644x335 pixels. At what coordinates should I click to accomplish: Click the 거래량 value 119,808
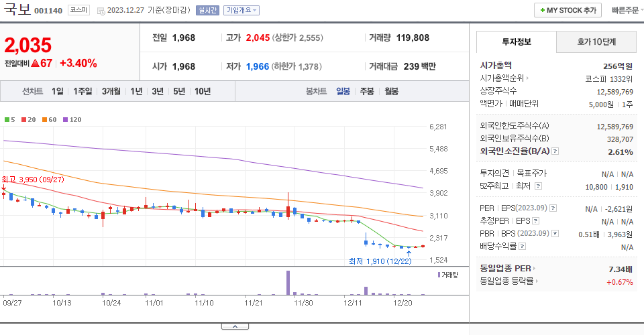coord(413,38)
